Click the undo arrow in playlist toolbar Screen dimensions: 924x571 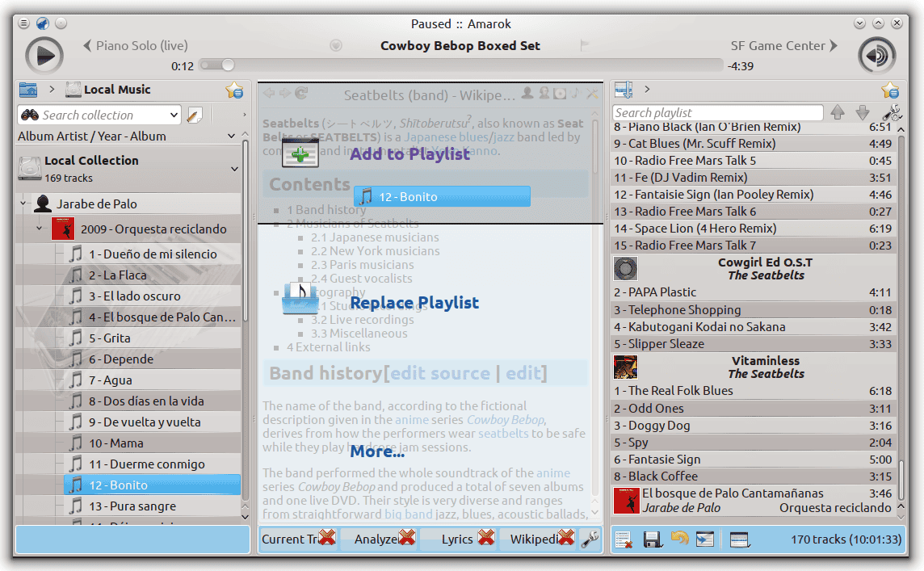pos(678,538)
